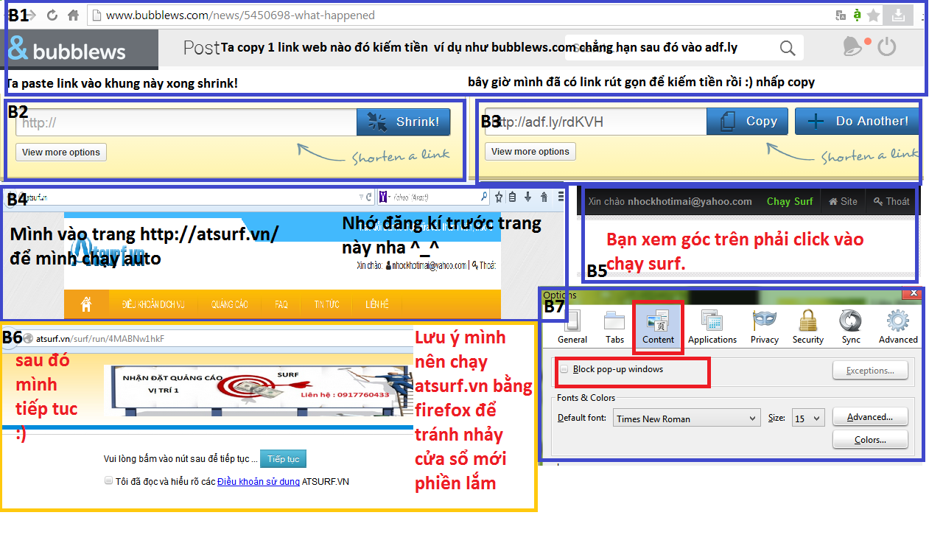Click the Shrink! button

404,122
